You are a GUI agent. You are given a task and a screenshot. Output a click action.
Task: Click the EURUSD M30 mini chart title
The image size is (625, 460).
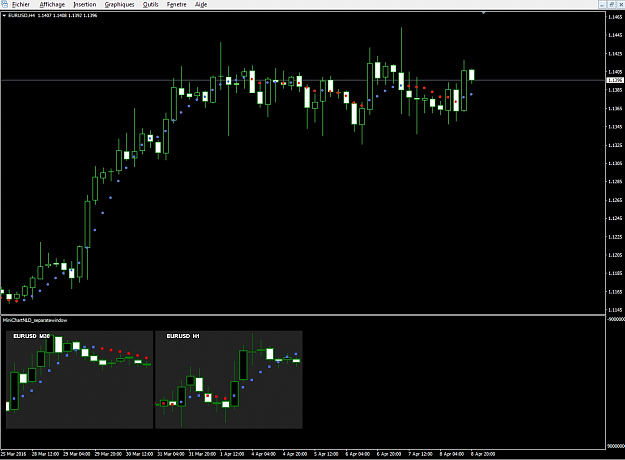31,336
